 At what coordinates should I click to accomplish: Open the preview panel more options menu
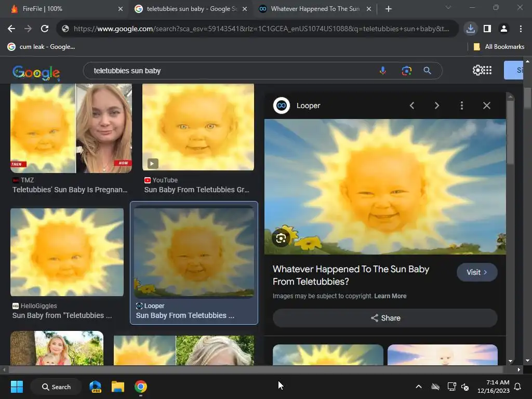pos(461,105)
